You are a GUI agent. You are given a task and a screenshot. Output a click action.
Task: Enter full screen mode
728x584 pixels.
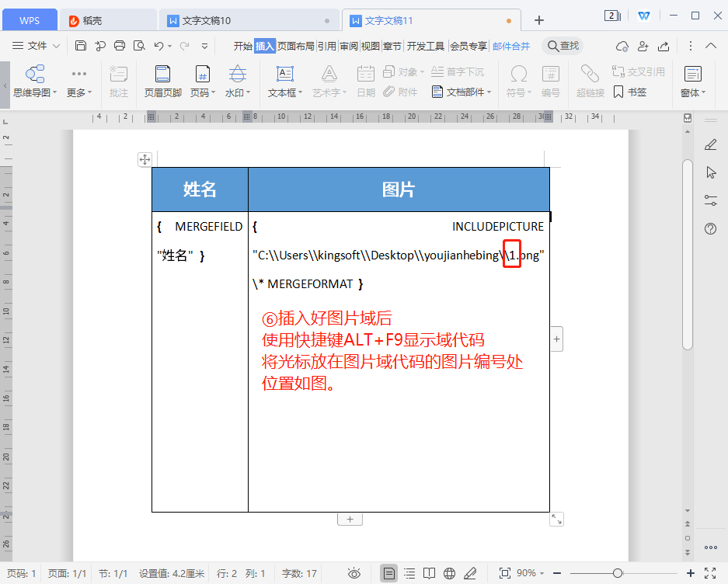click(710, 573)
